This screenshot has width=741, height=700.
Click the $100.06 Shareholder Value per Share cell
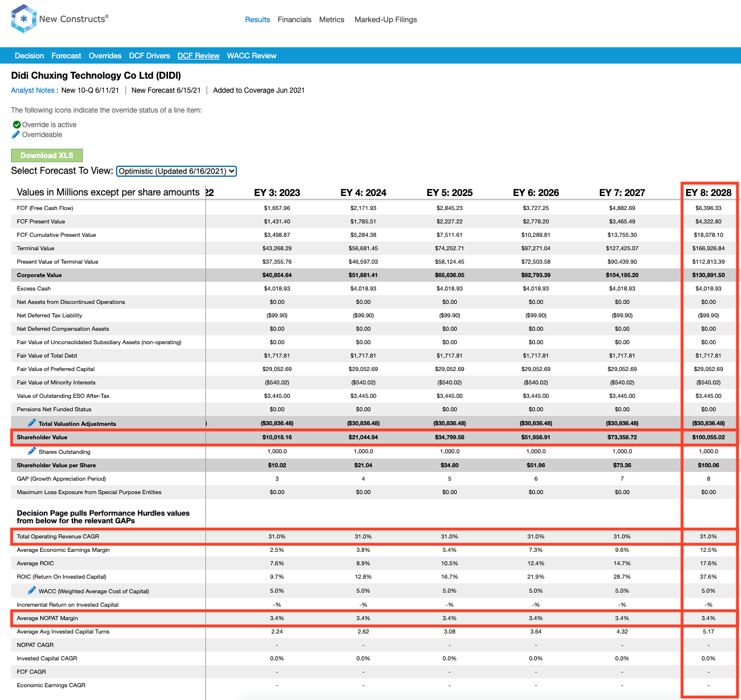(708, 466)
